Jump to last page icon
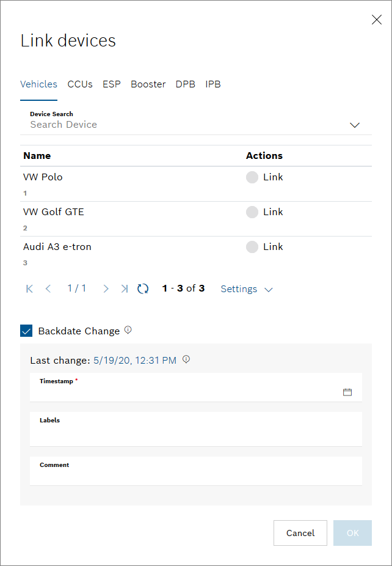This screenshot has height=566, width=392. (125, 289)
